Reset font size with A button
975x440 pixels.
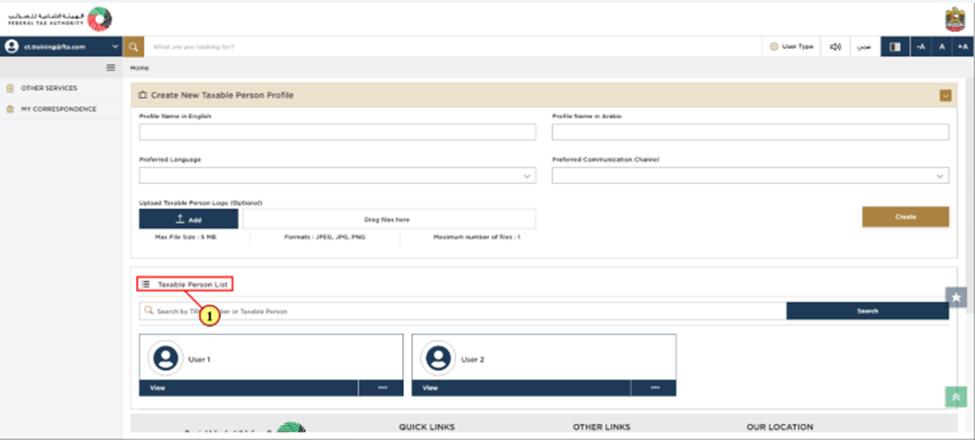941,46
